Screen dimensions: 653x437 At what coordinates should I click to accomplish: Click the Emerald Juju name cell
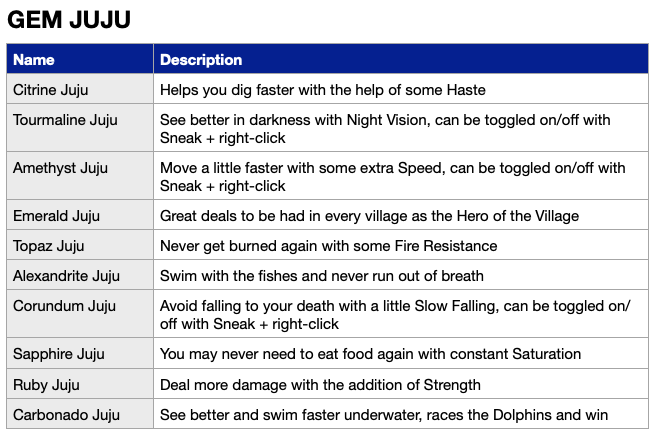click(x=80, y=215)
